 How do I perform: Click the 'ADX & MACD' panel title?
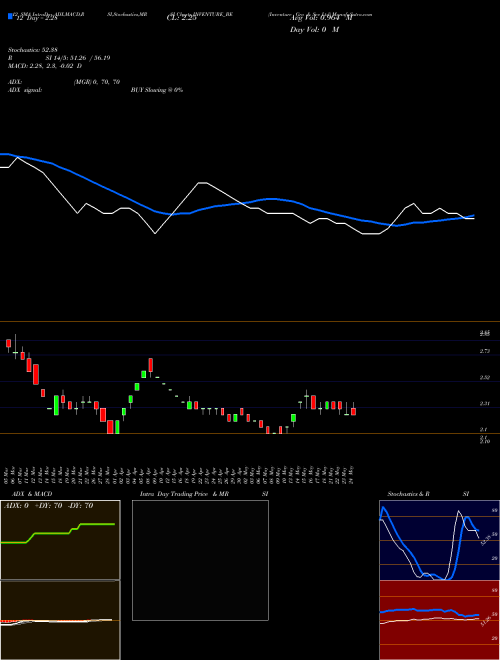coord(32,494)
